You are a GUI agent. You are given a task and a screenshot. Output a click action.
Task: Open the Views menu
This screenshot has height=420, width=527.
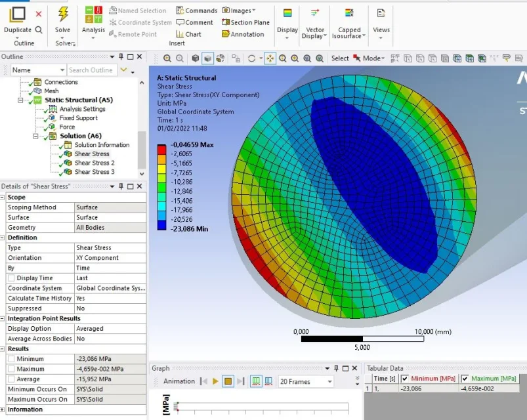381,30
